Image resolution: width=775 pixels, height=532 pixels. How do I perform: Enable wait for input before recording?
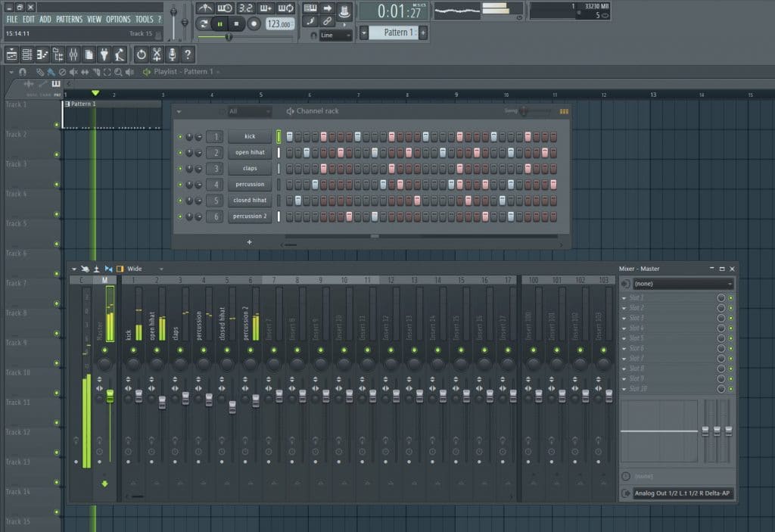click(225, 8)
